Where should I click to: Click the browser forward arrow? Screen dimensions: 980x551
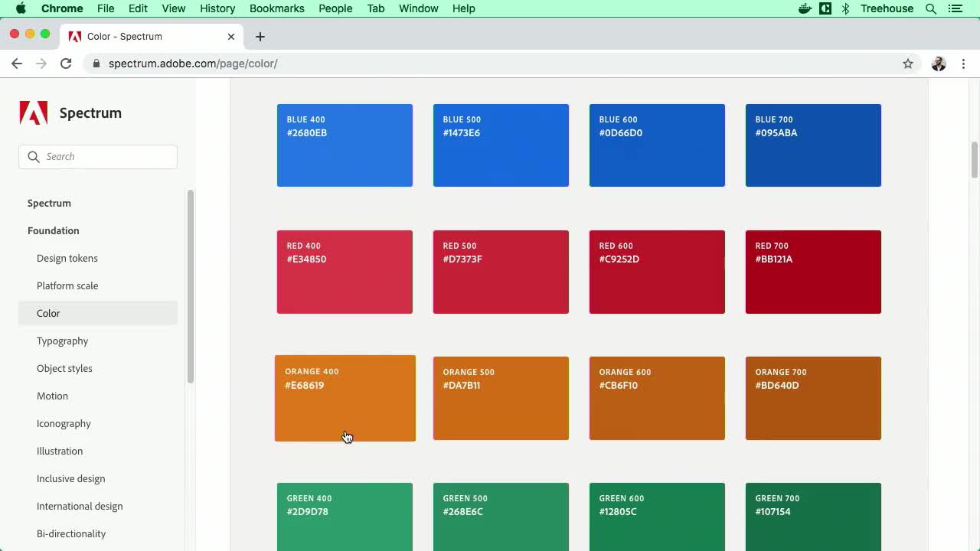click(41, 64)
